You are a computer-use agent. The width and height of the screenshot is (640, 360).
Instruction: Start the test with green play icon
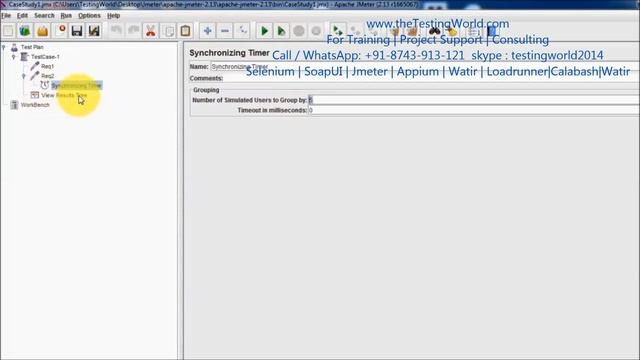click(x=264, y=31)
